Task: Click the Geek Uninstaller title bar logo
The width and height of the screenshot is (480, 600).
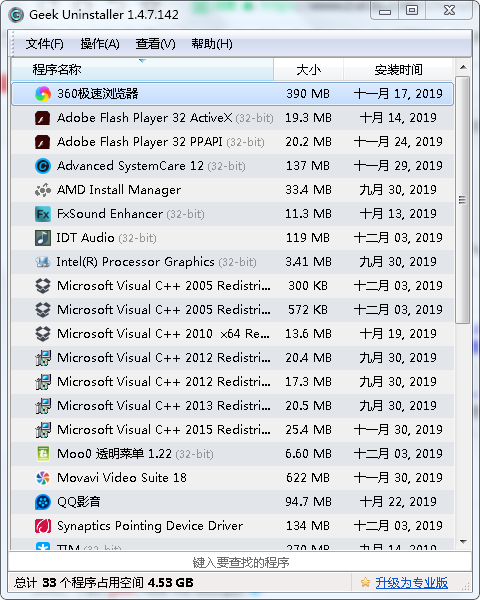Action: pyautogui.click(x=16, y=15)
